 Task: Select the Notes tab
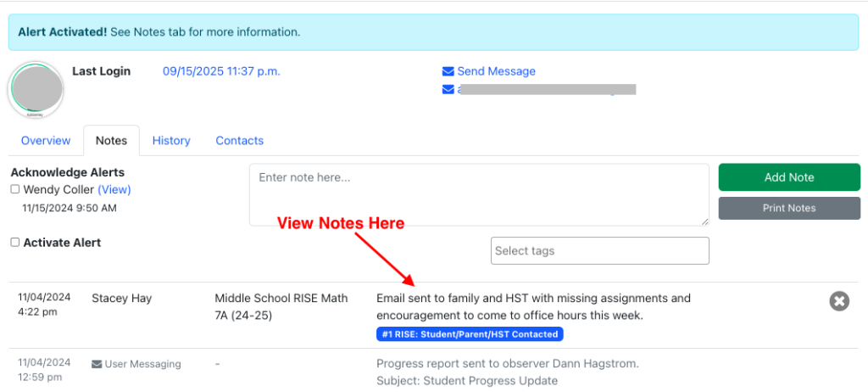[x=111, y=141]
